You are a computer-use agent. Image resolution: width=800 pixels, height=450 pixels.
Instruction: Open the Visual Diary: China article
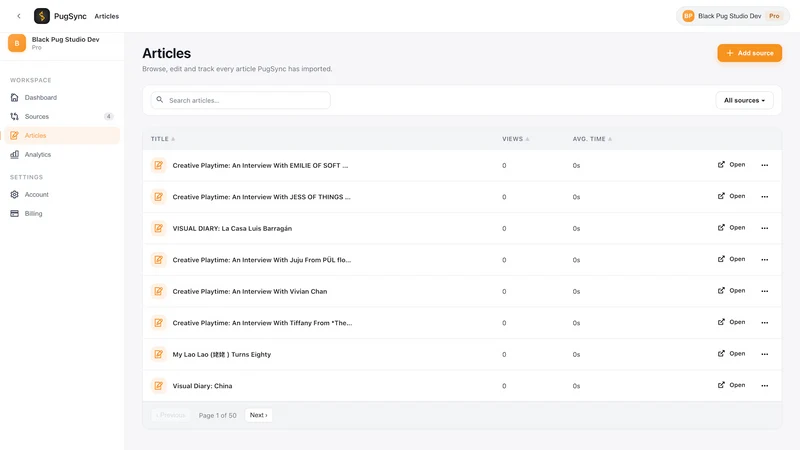(732, 385)
